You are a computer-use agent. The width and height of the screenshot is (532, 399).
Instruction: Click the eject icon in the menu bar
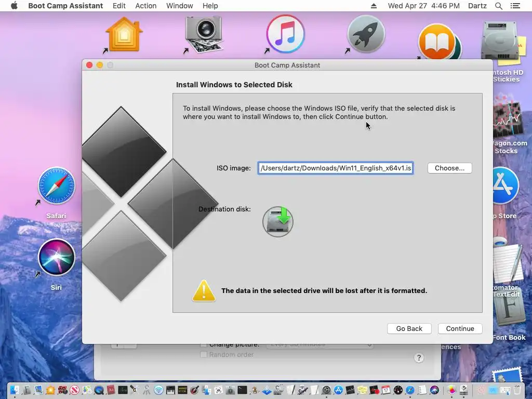tap(374, 6)
